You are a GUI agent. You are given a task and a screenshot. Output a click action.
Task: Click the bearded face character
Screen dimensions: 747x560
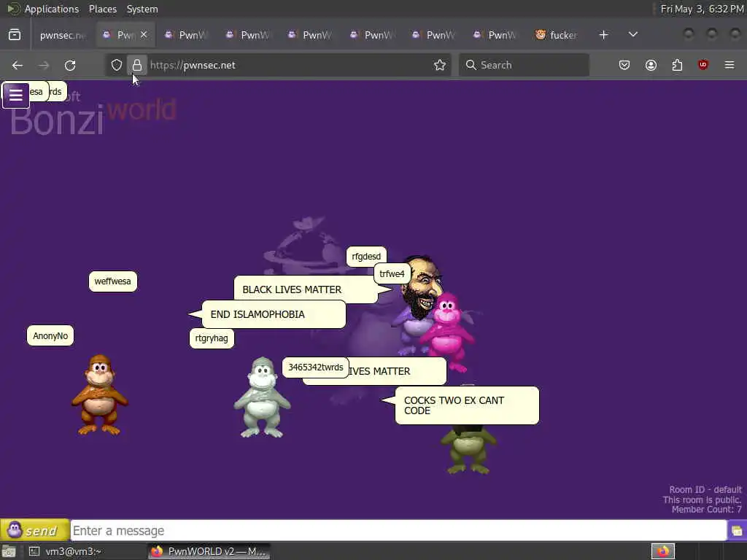click(x=422, y=287)
